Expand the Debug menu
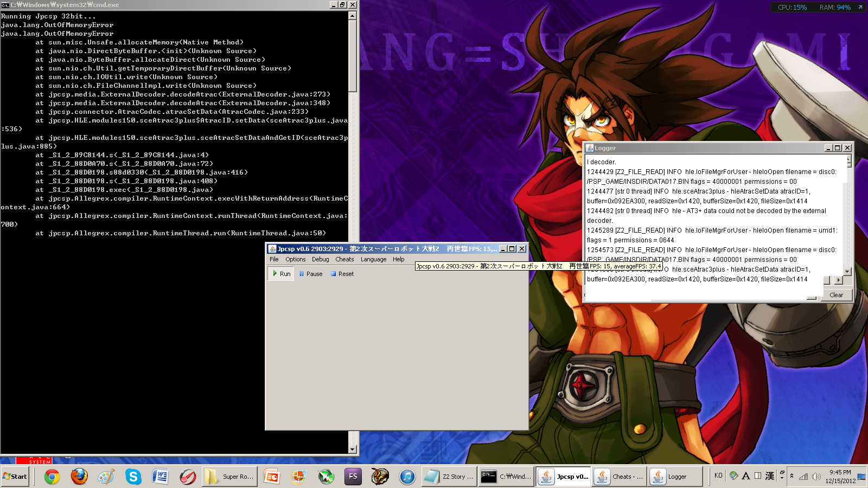 click(320, 259)
